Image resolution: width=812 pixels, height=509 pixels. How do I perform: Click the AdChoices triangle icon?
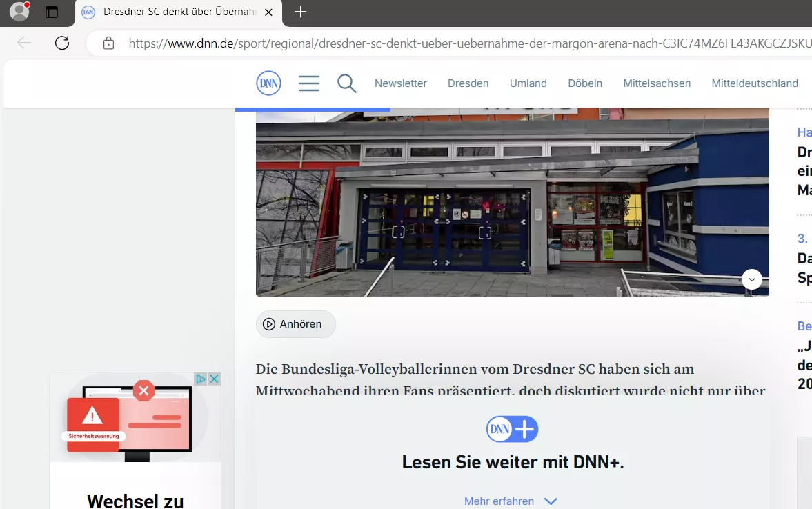tap(201, 379)
